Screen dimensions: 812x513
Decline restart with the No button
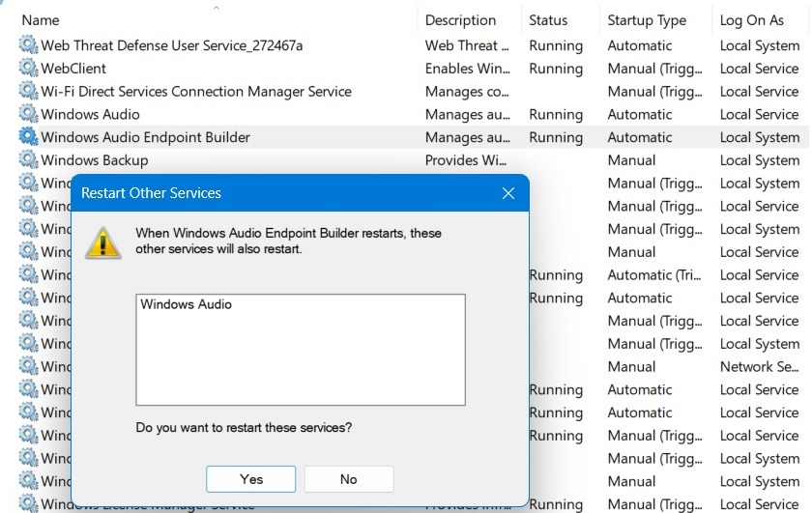[349, 479]
